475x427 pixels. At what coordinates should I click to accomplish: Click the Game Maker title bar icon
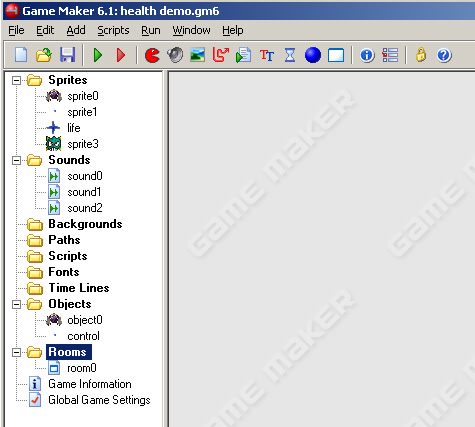point(12,11)
